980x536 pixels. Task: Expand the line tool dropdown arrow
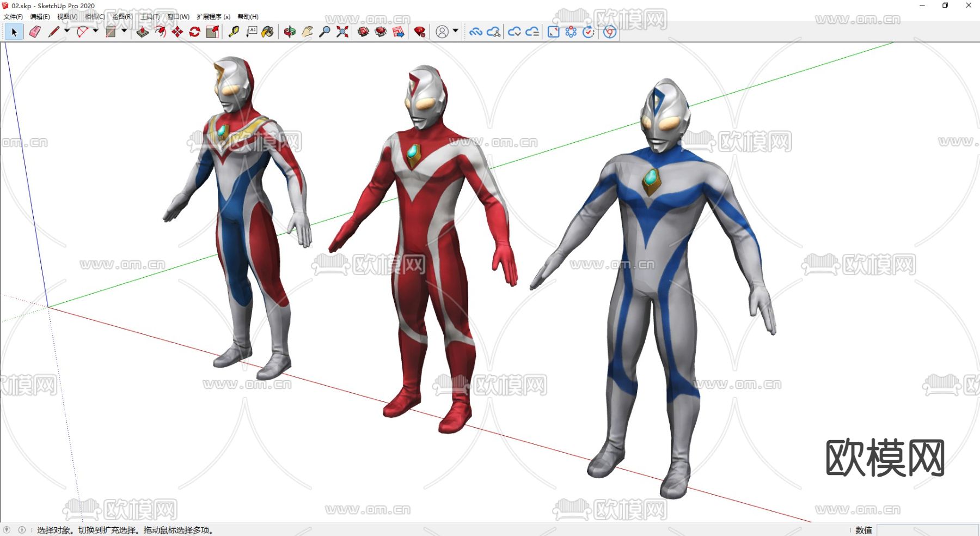click(x=67, y=31)
